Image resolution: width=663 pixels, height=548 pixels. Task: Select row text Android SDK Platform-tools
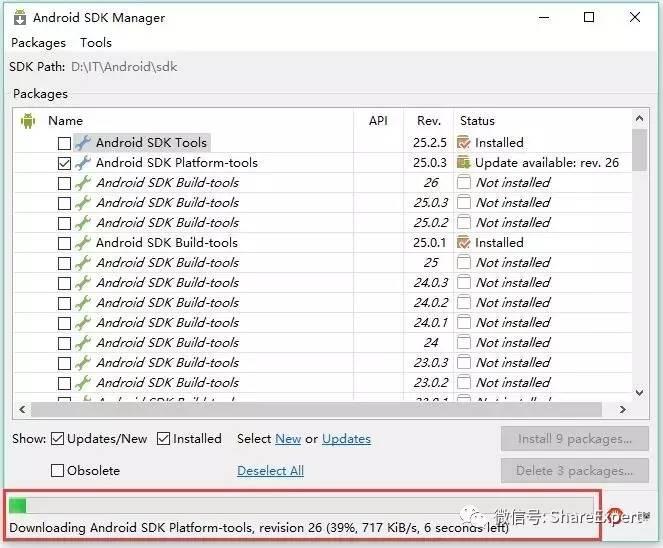[x=177, y=163]
